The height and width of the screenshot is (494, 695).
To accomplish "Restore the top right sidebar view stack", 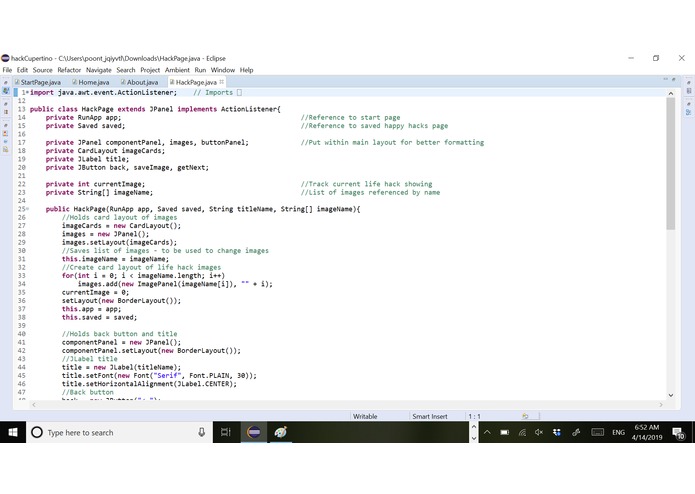I will coord(689,82).
